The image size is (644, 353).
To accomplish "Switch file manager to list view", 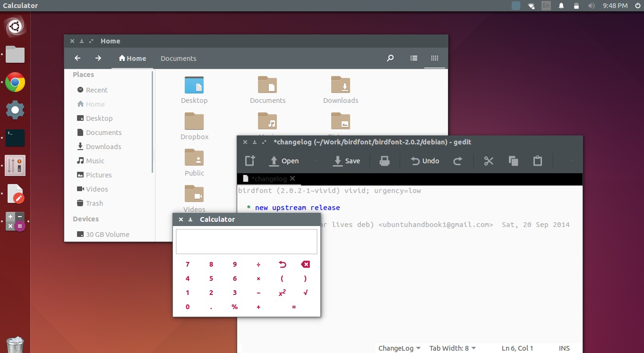I will (x=413, y=58).
